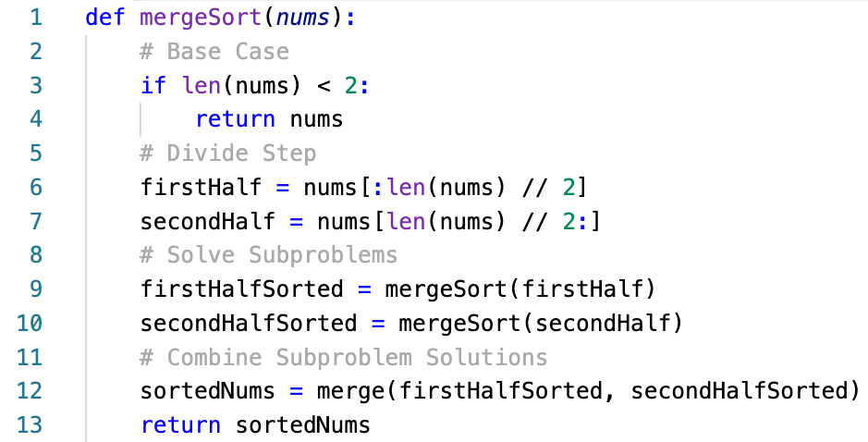Click the number 2 on line 3
The height and width of the screenshot is (442, 868).
pyautogui.click(x=350, y=85)
